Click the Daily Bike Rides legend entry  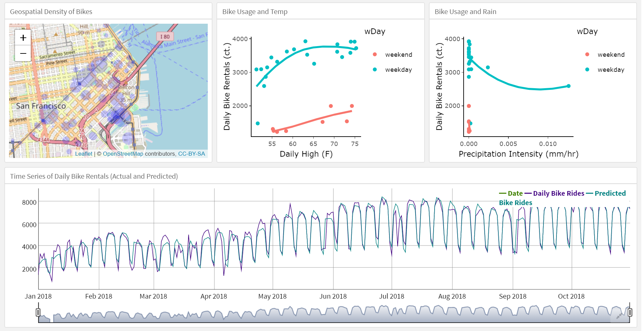pos(558,193)
